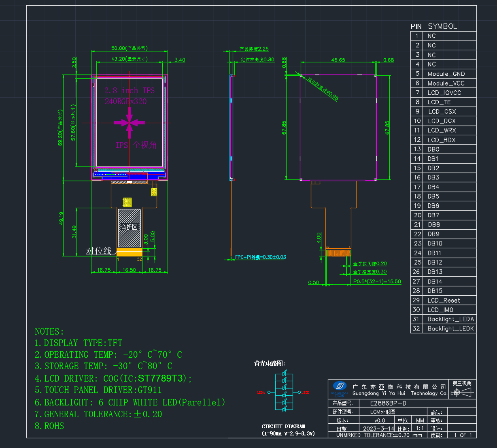Image resolution: width=497 pixels, height=448 pixels.
Task: Select the 'DB0' data pin entry
Action: 433,149
